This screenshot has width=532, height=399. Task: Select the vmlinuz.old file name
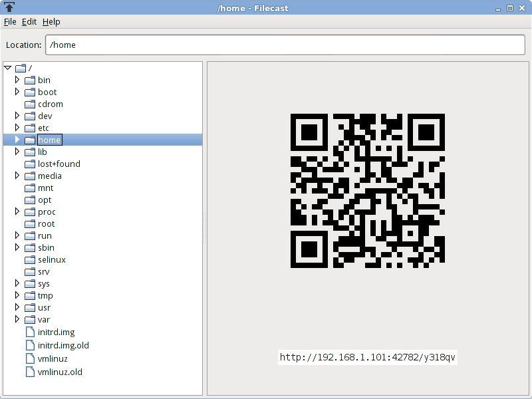click(x=60, y=372)
